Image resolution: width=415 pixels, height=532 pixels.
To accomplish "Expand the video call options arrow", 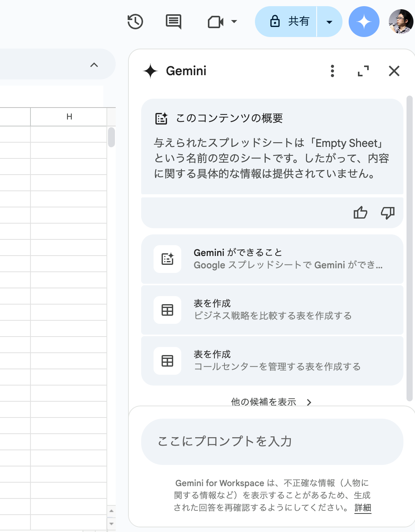I will (234, 22).
